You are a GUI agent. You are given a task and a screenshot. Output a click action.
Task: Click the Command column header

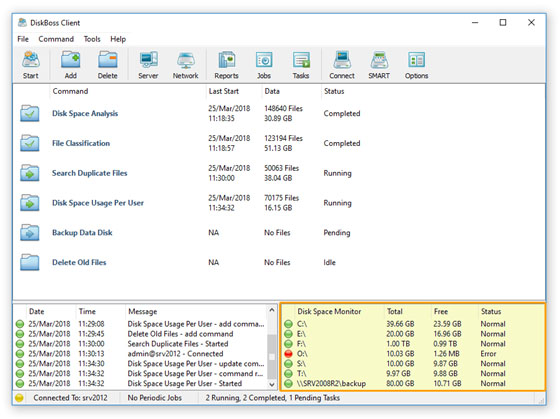[x=70, y=91]
